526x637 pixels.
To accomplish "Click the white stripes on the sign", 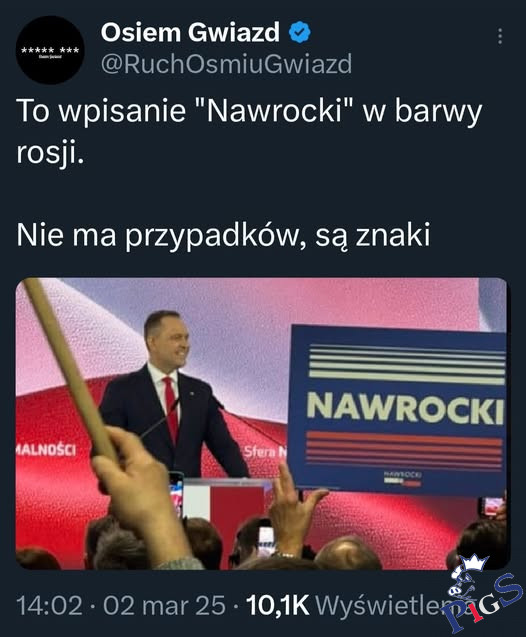I will pos(407,364).
